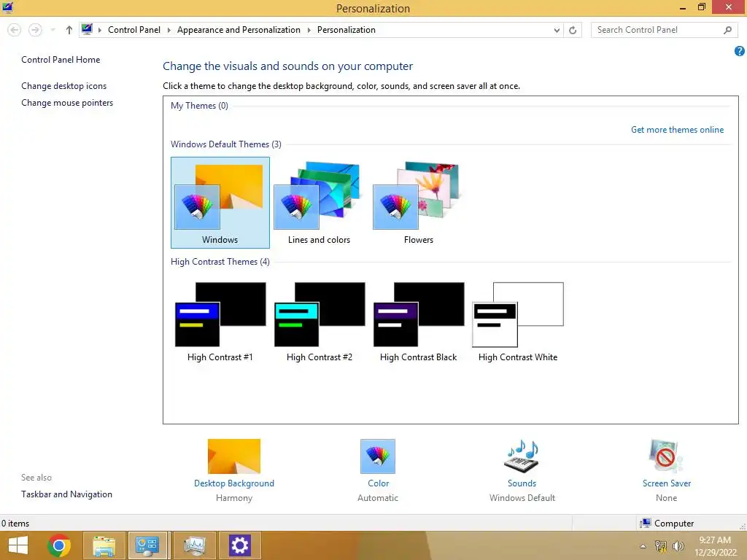Open the Screen Saver settings icon

[x=666, y=456]
